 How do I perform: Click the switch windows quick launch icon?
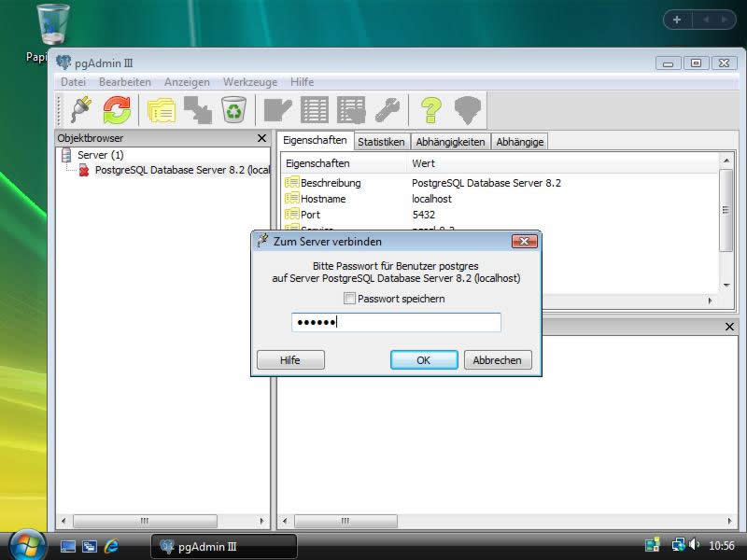(x=90, y=546)
